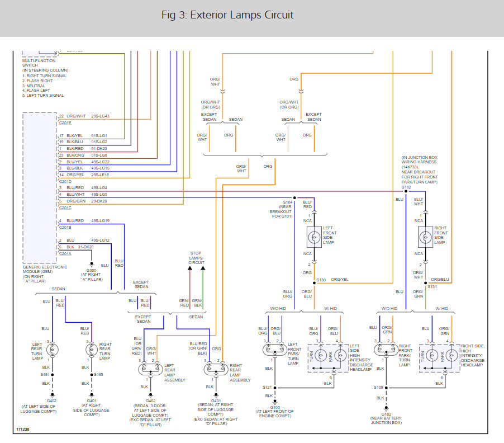Click '4. FLASH LEFT' text
This screenshot has width=504, height=443.
[36, 91]
